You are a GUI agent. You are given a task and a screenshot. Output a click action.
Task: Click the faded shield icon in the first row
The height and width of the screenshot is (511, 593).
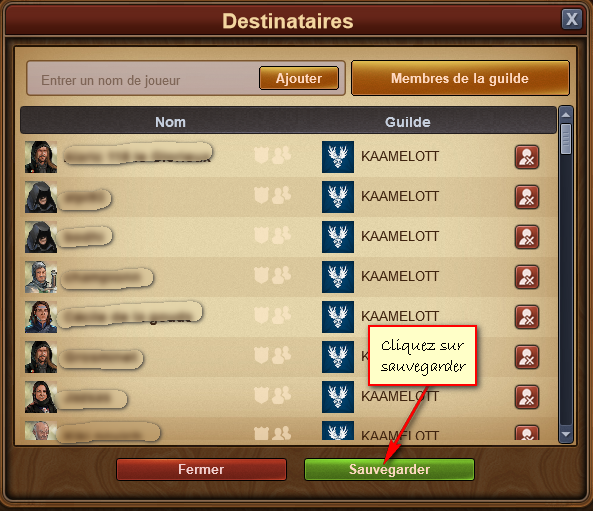click(x=261, y=155)
